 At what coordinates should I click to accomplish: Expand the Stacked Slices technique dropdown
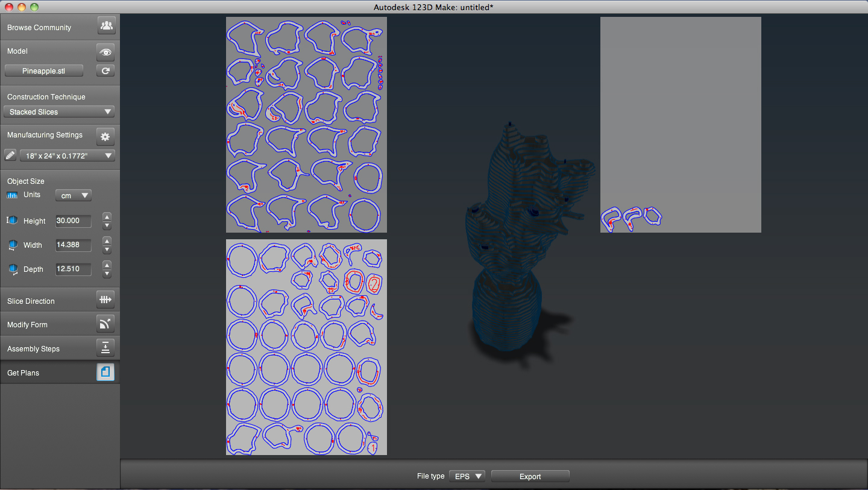pyautogui.click(x=59, y=112)
